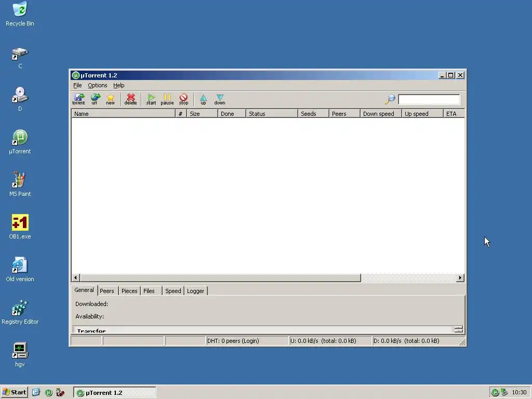
Task: Open the Recycle Bin desktop icon
Action: [20, 14]
